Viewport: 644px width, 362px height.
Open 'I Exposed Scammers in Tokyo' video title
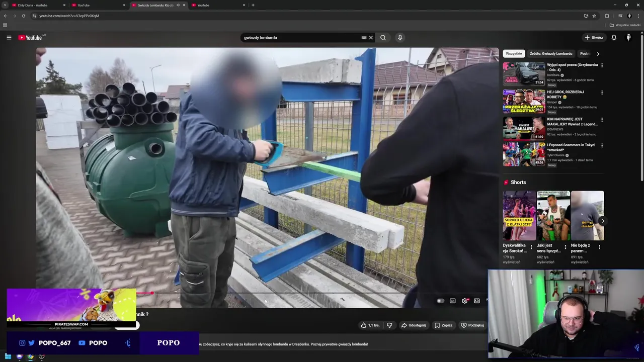pos(571,147)
